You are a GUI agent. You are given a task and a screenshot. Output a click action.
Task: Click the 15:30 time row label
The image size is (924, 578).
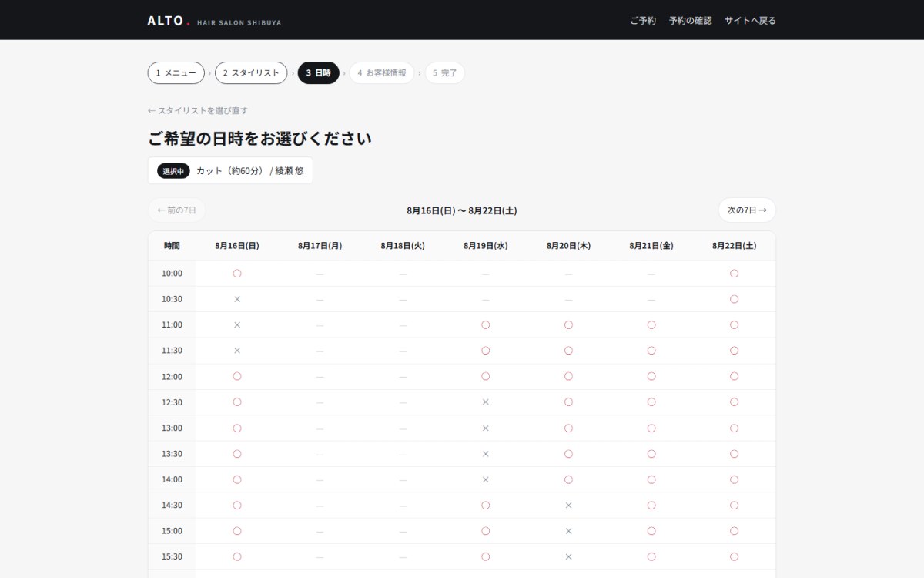pyautogui.click(x=172, y=556)
